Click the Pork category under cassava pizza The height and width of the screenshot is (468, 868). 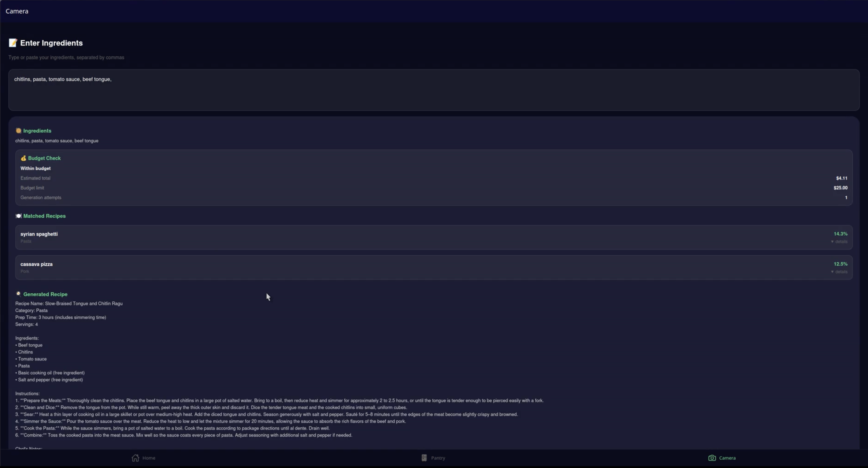coord(25,272)
